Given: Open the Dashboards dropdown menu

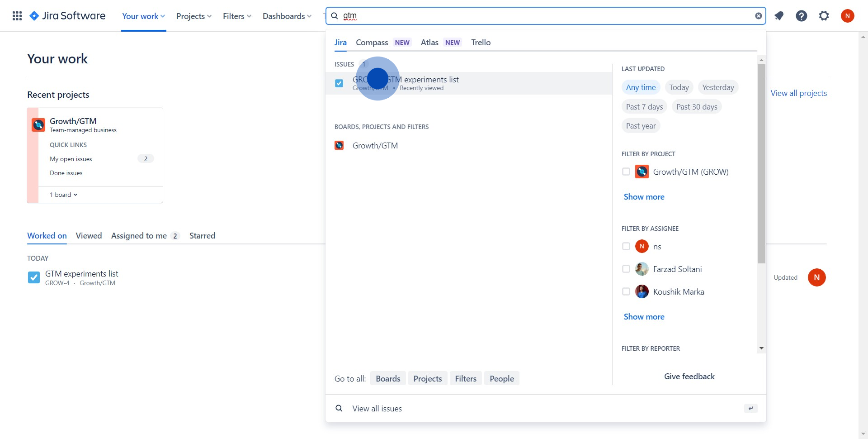Looking at the screenshot, I should point(287,16).
